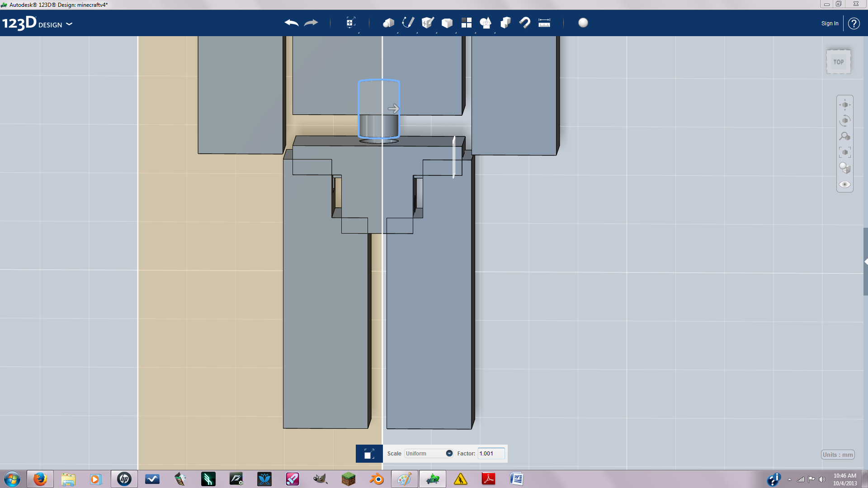Open the Sketch tool menu
The width and height of the screenshot is (868, 488).
click(x=408, y=23)
